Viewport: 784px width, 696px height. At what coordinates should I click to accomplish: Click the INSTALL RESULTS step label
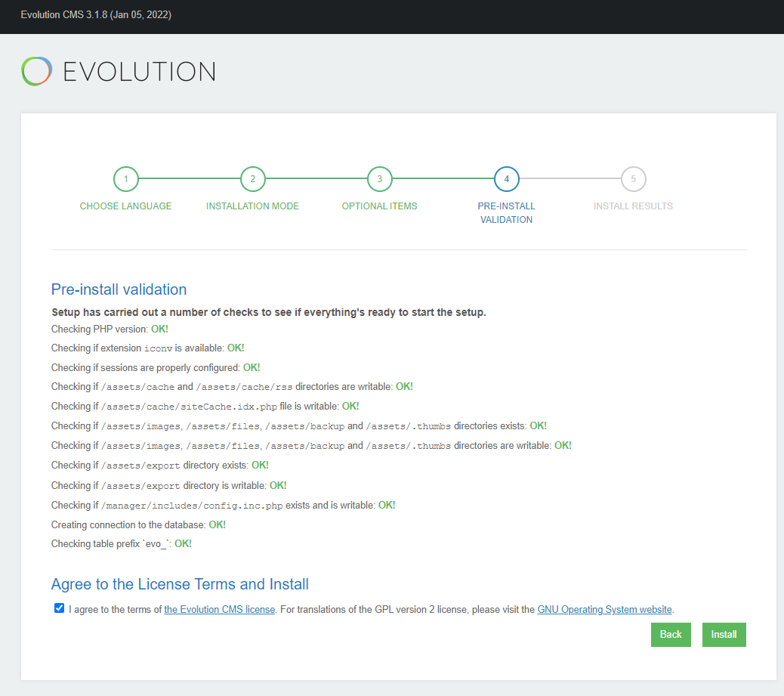coord(633,206)
